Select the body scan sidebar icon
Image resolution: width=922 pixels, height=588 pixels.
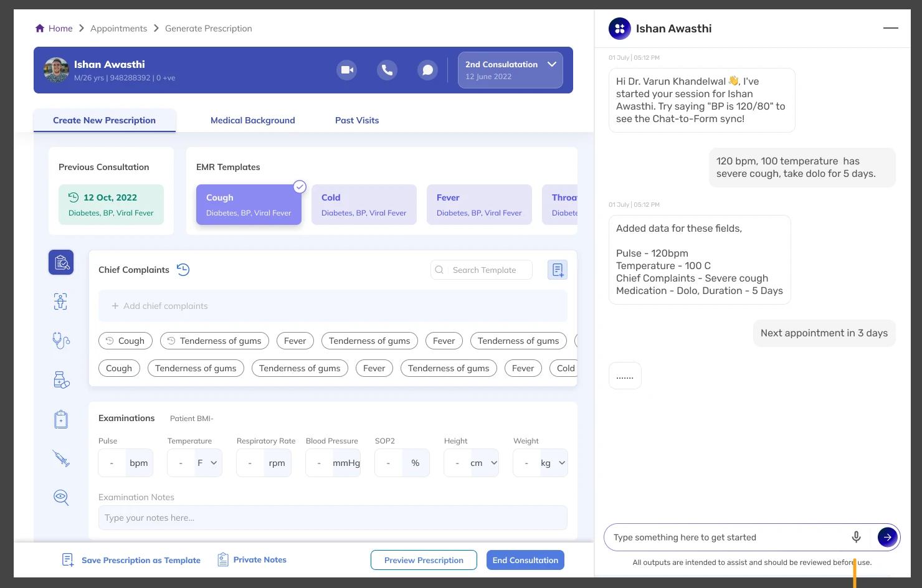pyautogui.click(x=60, y=301)
